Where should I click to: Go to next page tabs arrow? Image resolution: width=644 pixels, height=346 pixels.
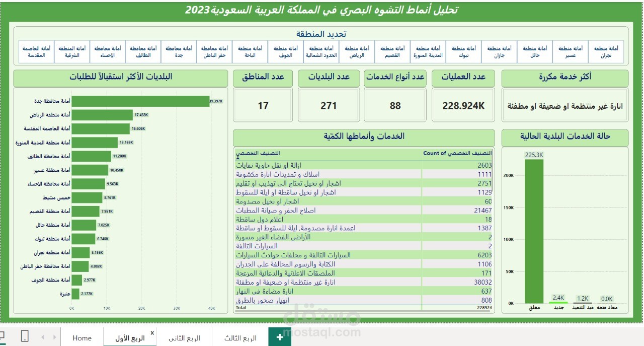pos(54,337)
